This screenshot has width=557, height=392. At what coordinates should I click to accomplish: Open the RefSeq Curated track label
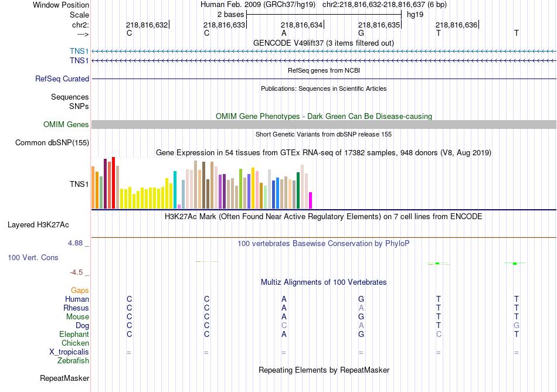[62, 79]
